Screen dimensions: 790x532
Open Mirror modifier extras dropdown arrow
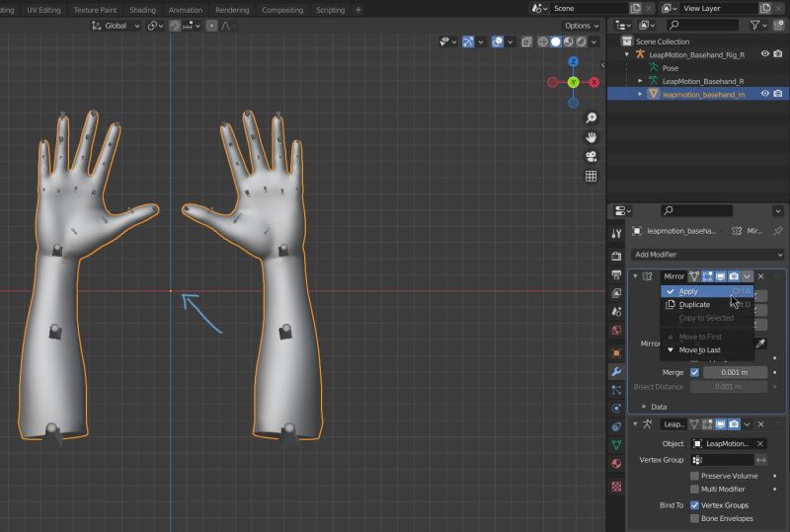click(x=748, y=276)
